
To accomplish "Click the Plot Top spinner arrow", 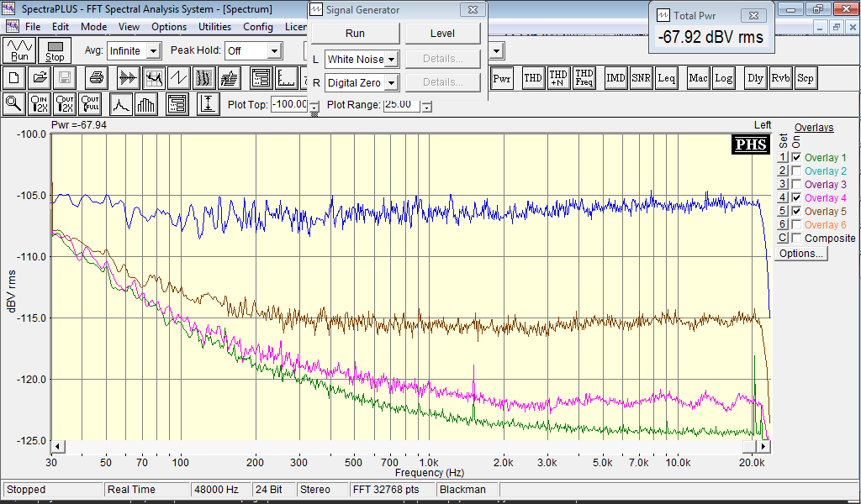I will [314, 108].
